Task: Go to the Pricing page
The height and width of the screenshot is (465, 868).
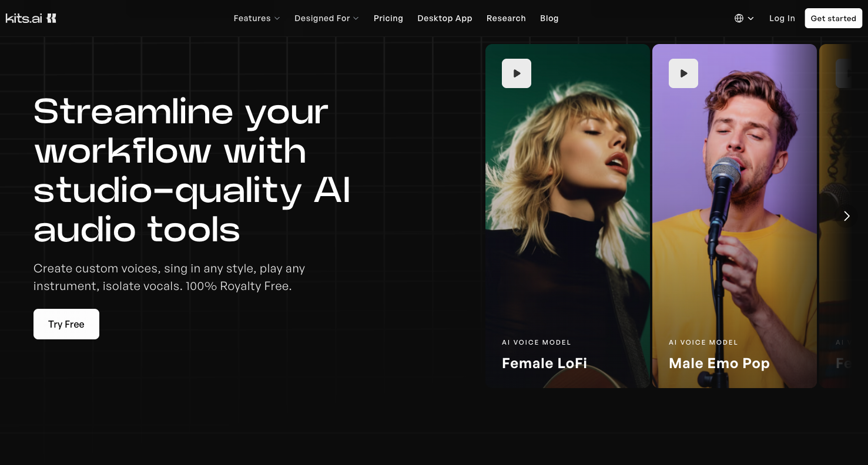Action: tap(388, 18)
